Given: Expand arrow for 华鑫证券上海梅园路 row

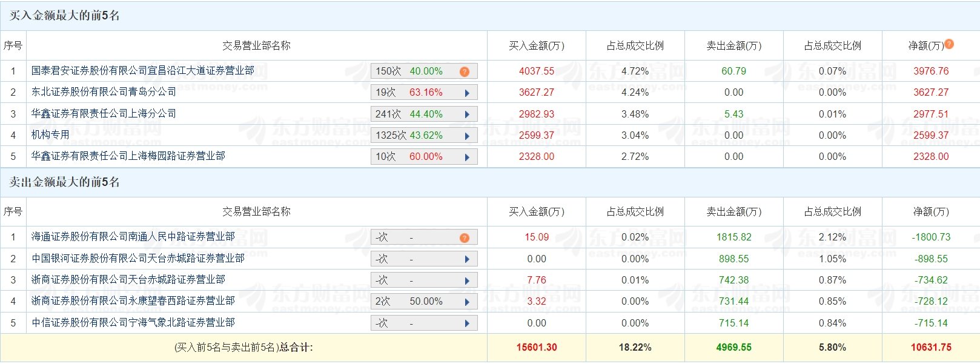Looking at the screenshot, I should (x=467, y=157).
